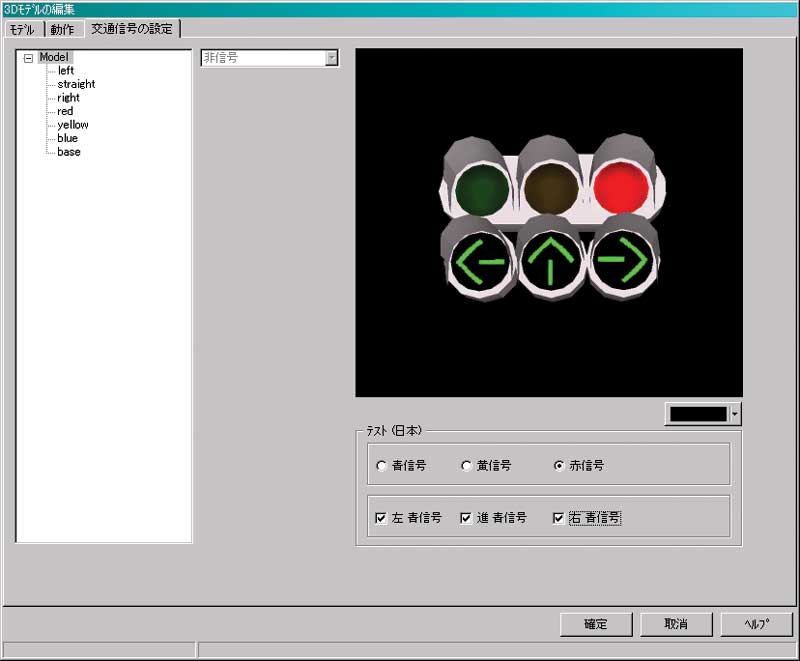
Task: Select the yellow tree item
Action: click(73, 124)
